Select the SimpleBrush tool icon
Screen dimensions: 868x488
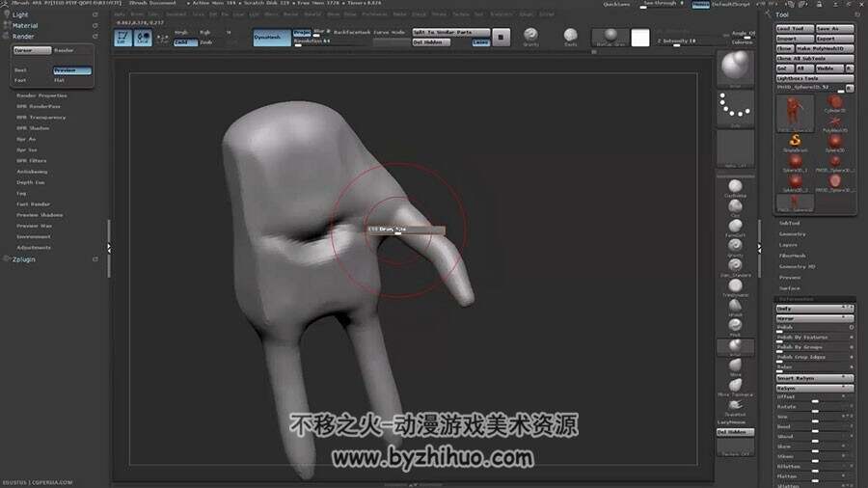click(796, 141)
